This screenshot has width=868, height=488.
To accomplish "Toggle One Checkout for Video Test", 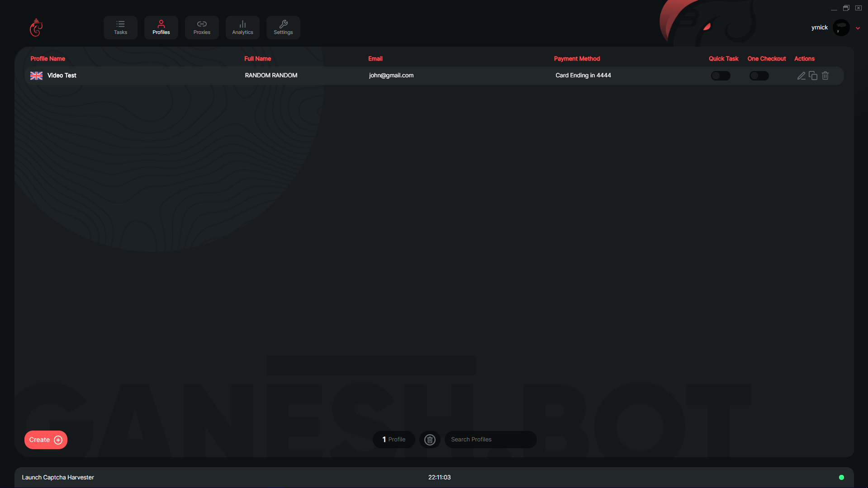I will [x=759, y=76].
